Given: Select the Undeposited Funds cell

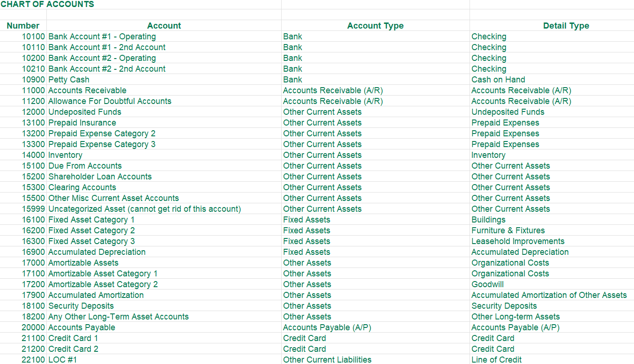Looking at the screenshot, I should (x=84, y=112).
